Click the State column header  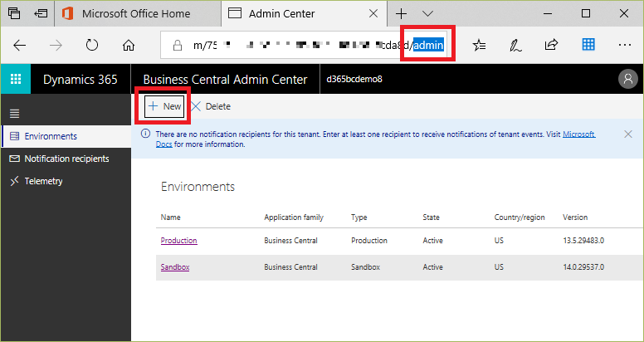coord(431,217)
